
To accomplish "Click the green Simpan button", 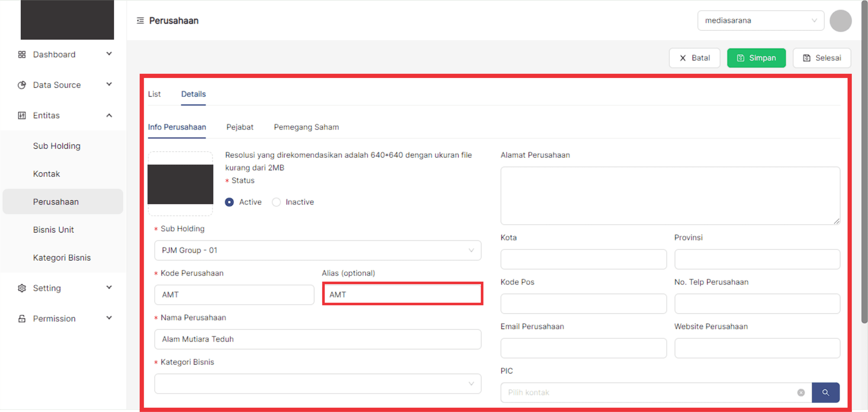I will pos(756,58).
